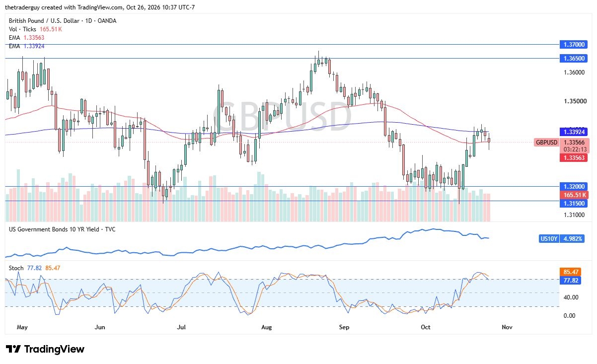Screen dimensions: 597x364
Task: Click the Jun label on time axis
Action: tap(100, 327)
